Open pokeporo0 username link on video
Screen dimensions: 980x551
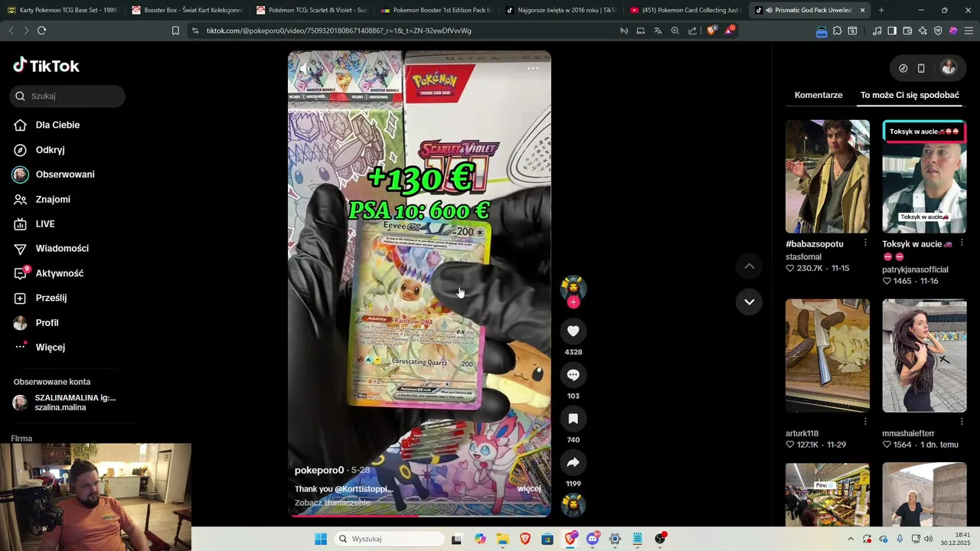tap(319, 470)
